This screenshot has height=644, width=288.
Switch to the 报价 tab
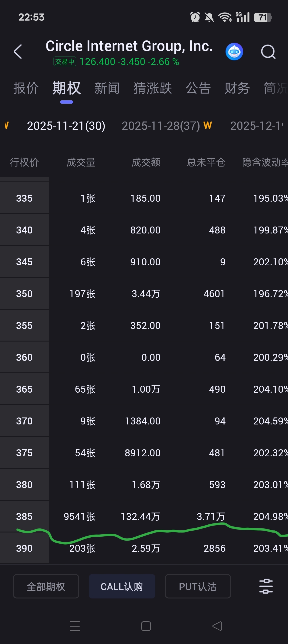26,88
